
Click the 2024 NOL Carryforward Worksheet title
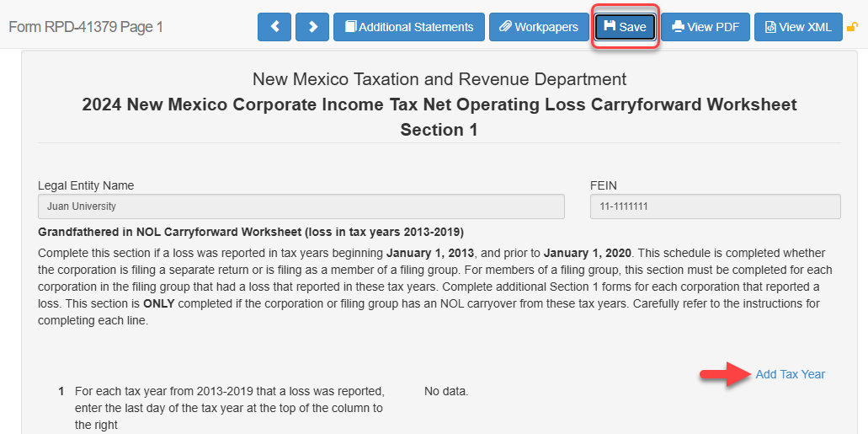(439, 104)
